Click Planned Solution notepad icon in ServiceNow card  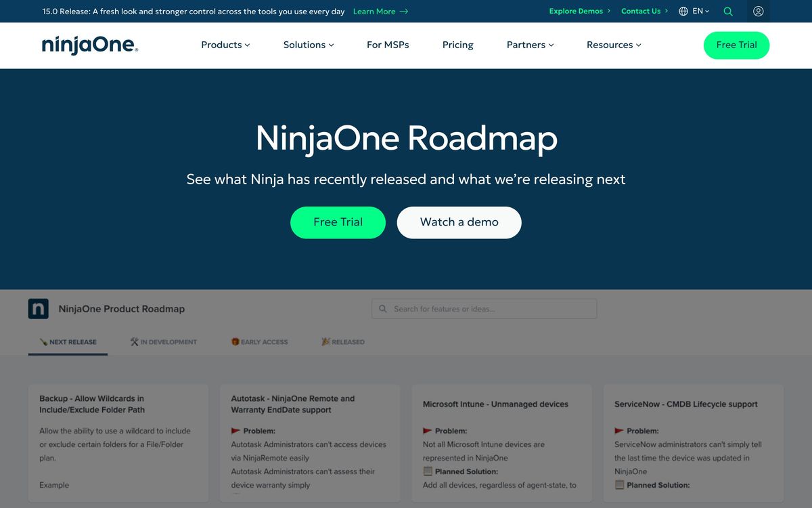pos(619,485)
